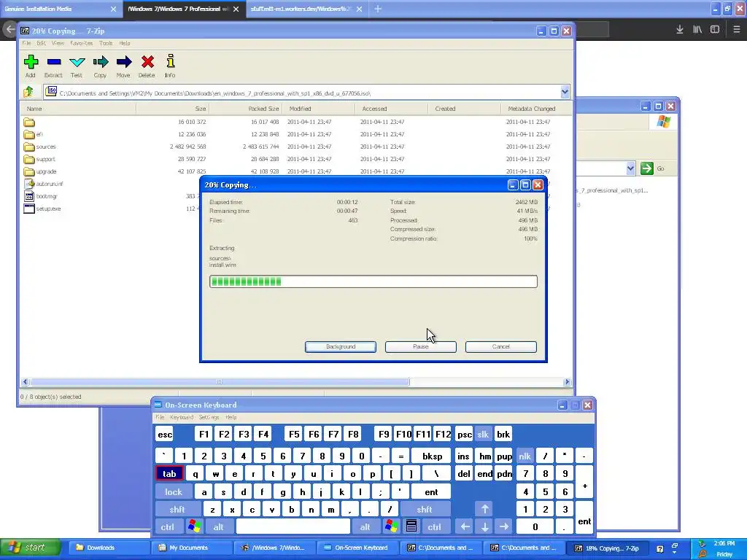Toggle the nlk key on On-Screen Keyboard
This screenshot has height=560, width=747.
pyautogui.click(x=525, y=456)
